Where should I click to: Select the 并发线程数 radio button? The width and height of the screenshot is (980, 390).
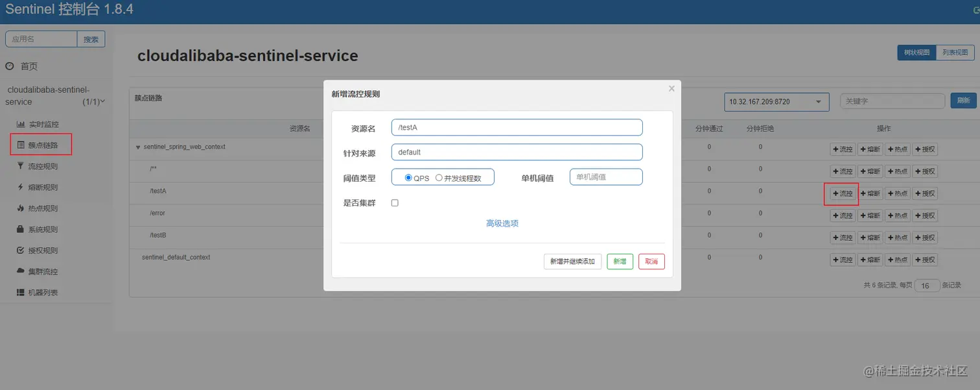439,177
